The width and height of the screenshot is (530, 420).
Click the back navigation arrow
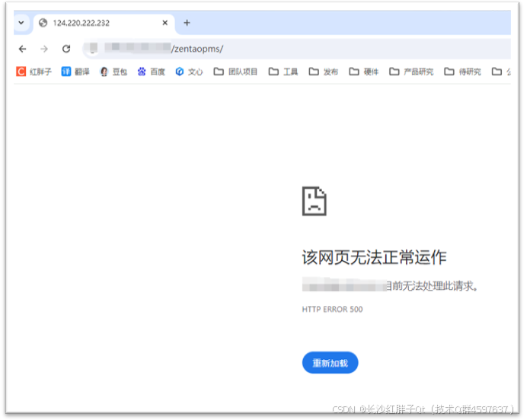pyautogui.click(x=22, y=49)
